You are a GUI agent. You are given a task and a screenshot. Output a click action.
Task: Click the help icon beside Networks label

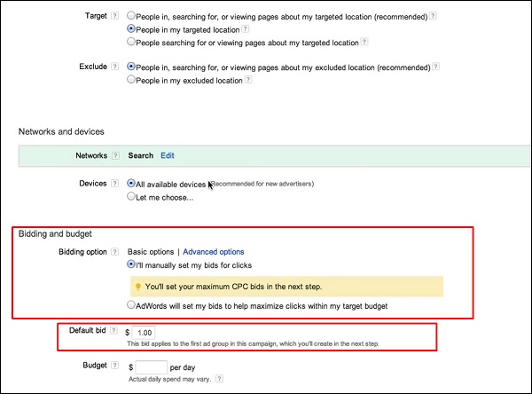coord(116,155)
